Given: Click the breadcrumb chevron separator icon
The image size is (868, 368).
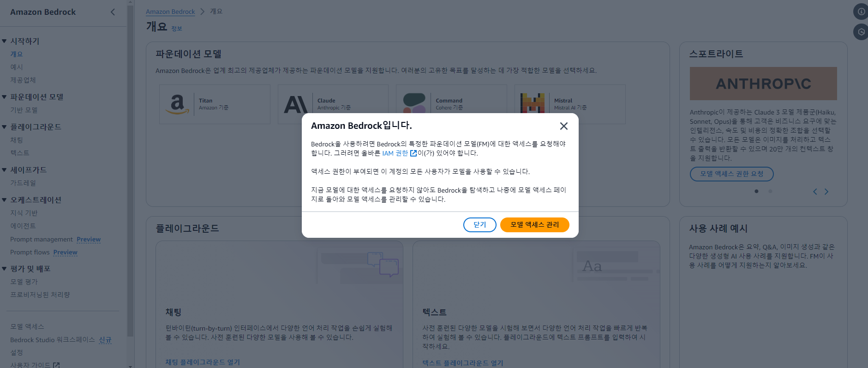Looking at the screenshot, I should point(203,12).
